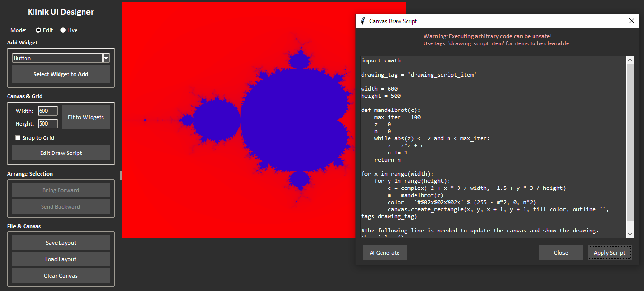
Task: Click the script editor scroll up arrow
Action: (x=630, y=60)
